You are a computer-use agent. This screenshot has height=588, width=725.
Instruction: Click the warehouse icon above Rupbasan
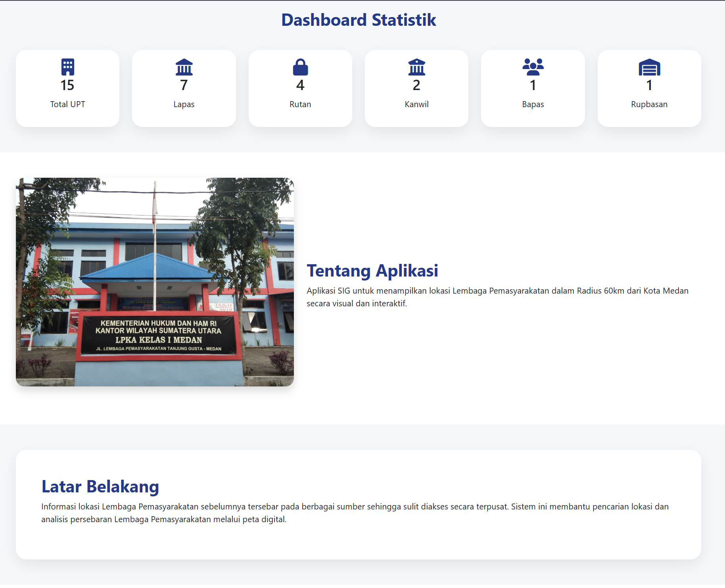(x=649, y=67)
